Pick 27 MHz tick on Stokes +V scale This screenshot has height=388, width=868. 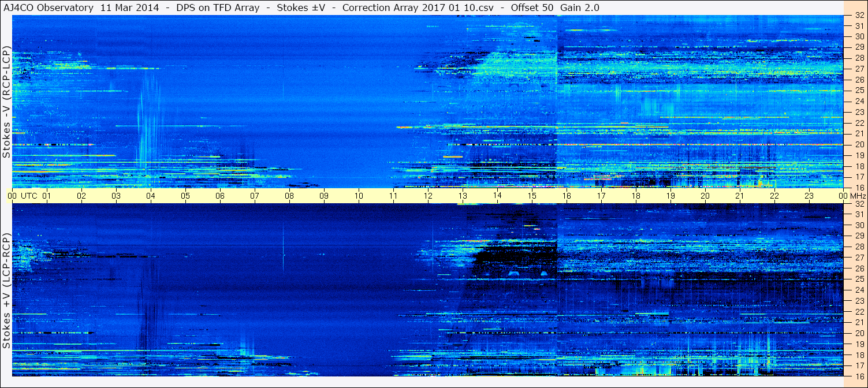859,258
